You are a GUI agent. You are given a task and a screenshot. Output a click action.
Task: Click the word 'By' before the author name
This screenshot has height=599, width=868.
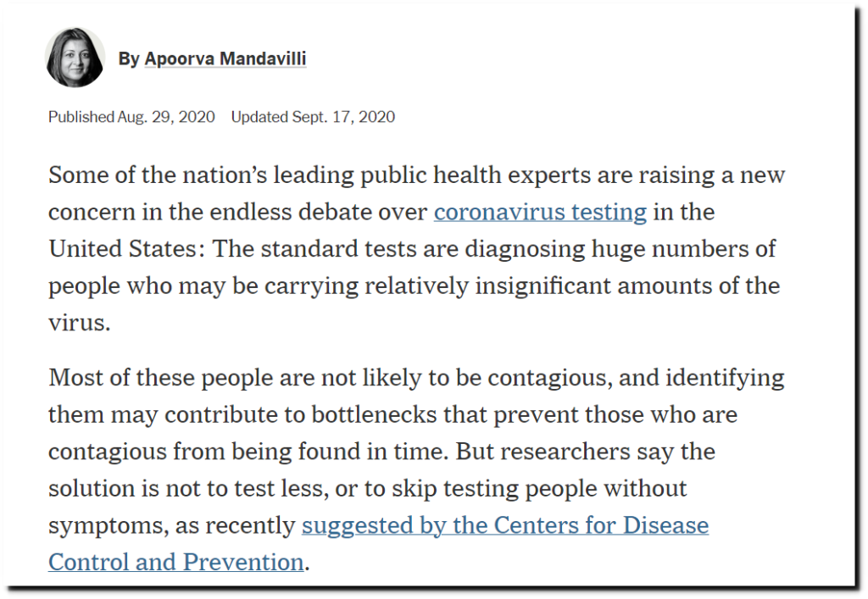pos(129,58)
